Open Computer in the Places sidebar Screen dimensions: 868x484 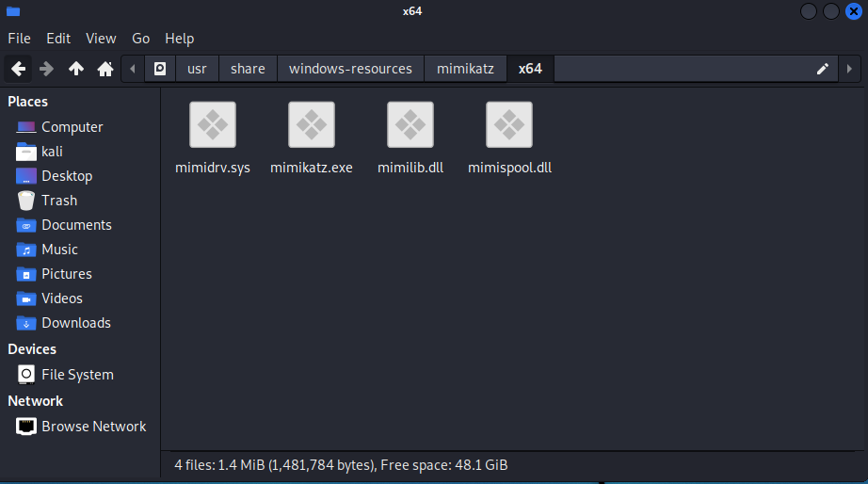coord(81,127)
